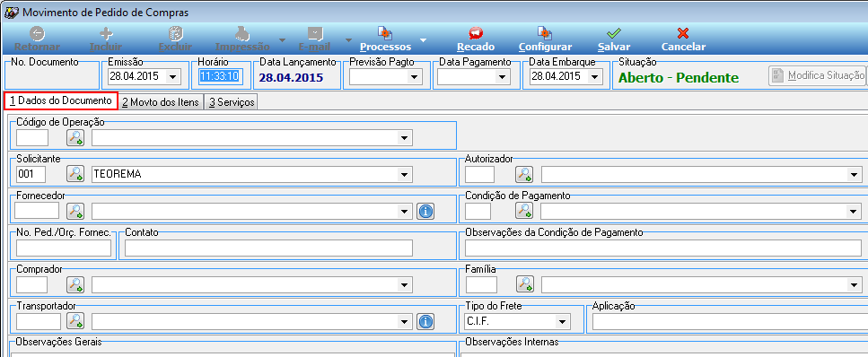The height and width of the screenshot is (357, 868).
Task: Open the Transportador search icon
Action: point(75,321)
